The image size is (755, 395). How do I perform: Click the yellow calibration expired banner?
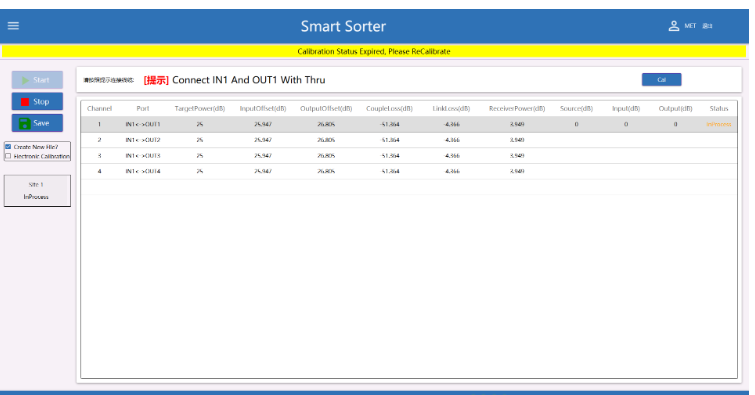click(374, 52)
